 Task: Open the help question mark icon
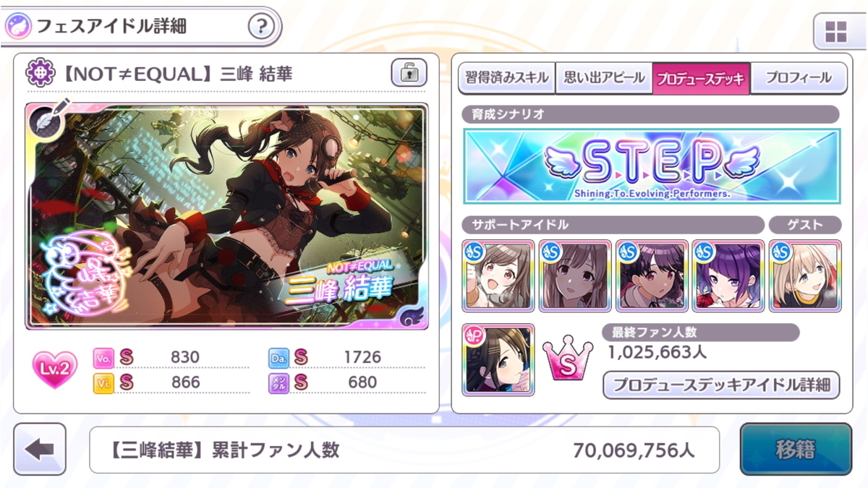[261, 27]
